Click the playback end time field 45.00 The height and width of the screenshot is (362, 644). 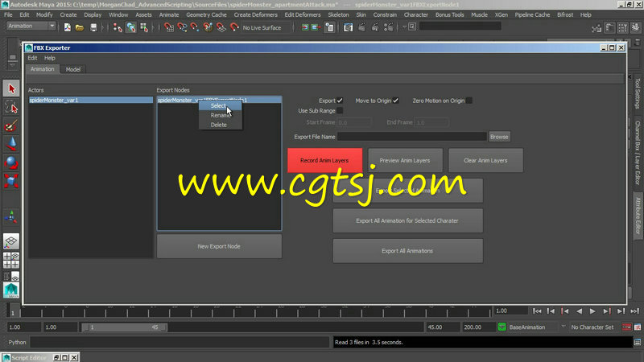pyautogui.click(x=442, y=327)
